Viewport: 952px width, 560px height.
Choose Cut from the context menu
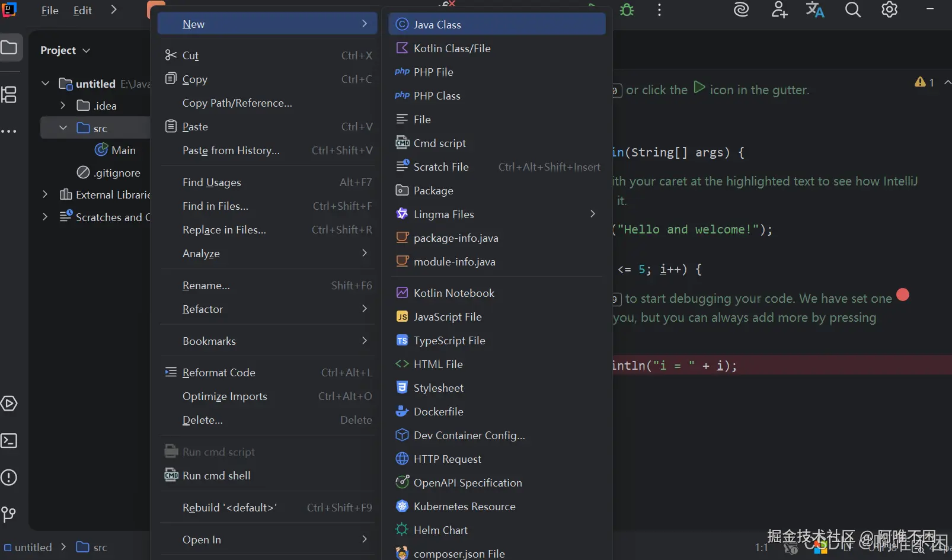click(268, 56)
